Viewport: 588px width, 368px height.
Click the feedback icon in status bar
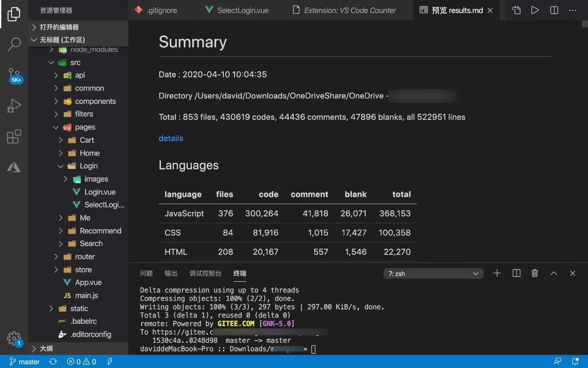click(x=557, y=362)
